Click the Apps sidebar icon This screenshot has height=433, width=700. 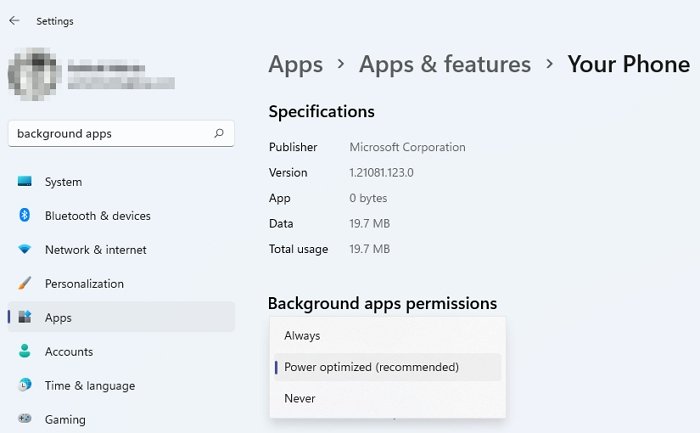click(x=25, y=318)
